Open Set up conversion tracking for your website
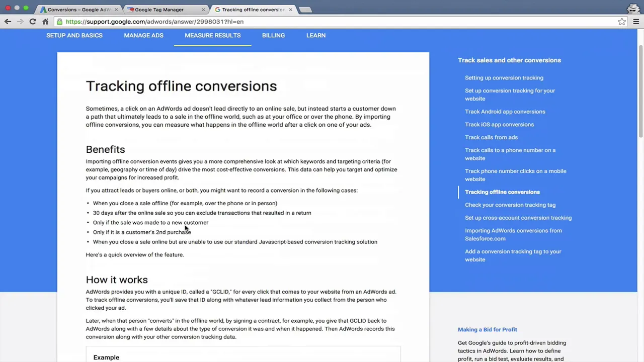Image resolution: width=644 pixels, height=362 pixels. pos(510,95)
